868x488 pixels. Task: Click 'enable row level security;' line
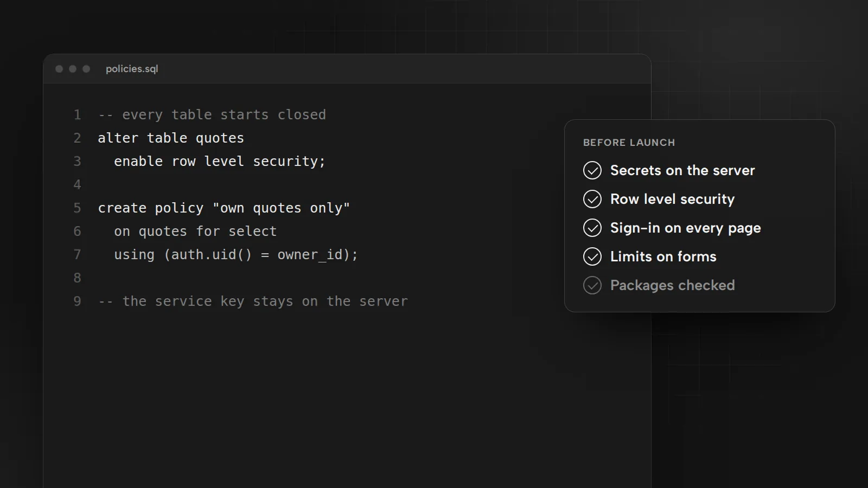click(220, 162)
